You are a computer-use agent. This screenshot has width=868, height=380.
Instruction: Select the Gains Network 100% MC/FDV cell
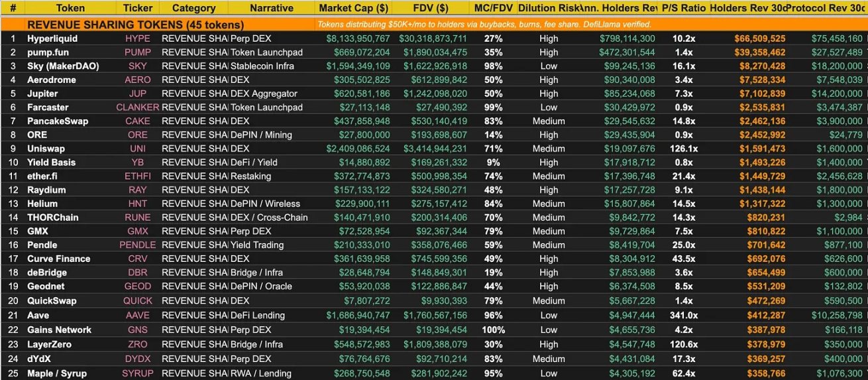pyautogui.click(x=493, y=330)
